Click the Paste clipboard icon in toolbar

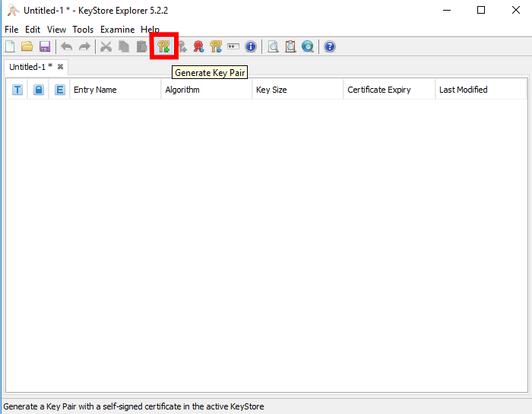coord(141,46)
